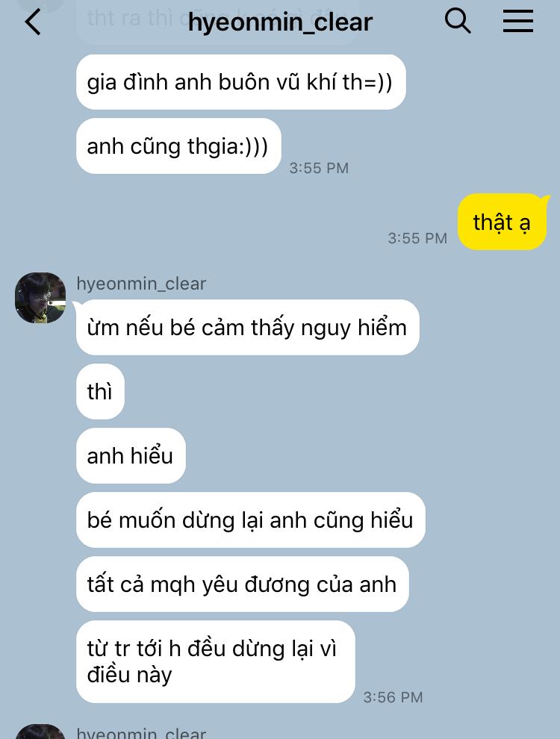Select the message 'anh cũng thgia:)))'
The height and width of the screenshot is (739, 560).
(178, 146)
